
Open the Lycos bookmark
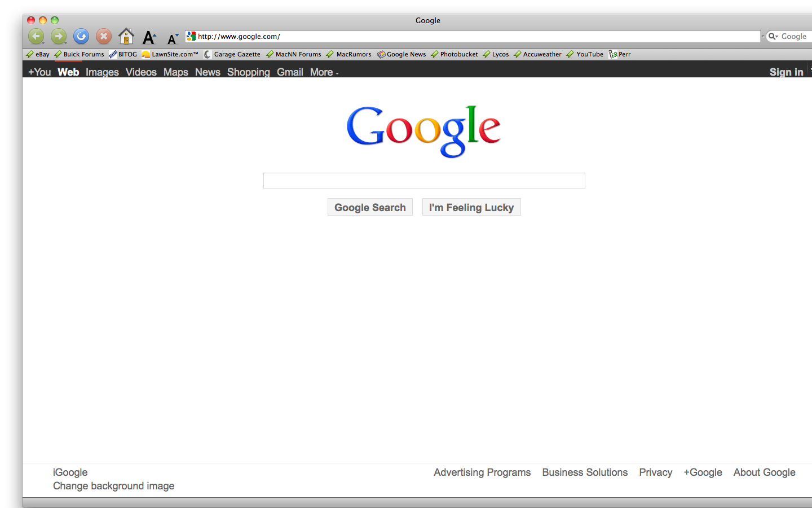click(496, 54)
